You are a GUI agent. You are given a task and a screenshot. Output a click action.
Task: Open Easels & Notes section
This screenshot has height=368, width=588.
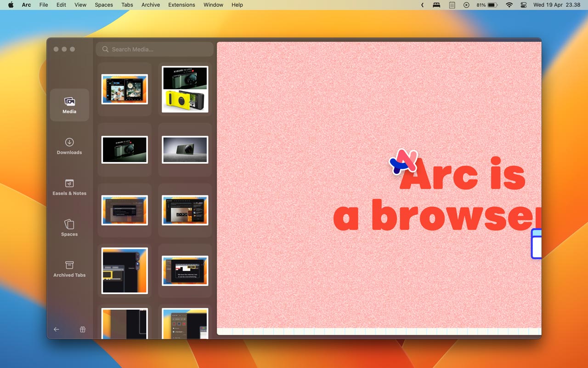pos(69,187)
